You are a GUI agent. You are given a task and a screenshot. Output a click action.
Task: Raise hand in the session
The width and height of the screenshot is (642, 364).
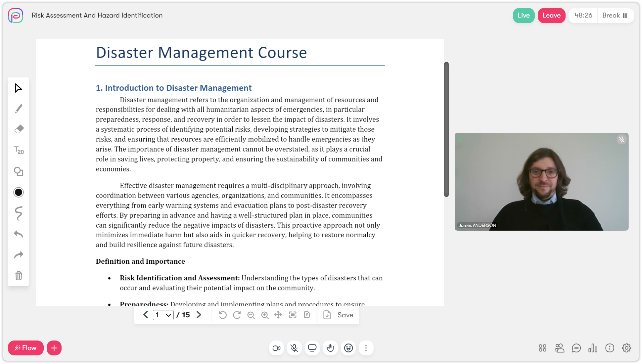click(330, 348)
